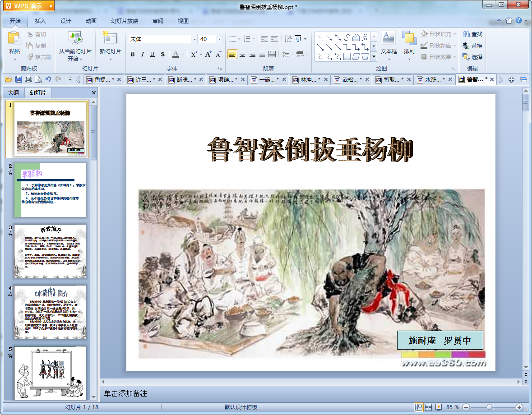Click font color A swatch
The width and height of the screenshot is (532, 415).
coord(176,54)
